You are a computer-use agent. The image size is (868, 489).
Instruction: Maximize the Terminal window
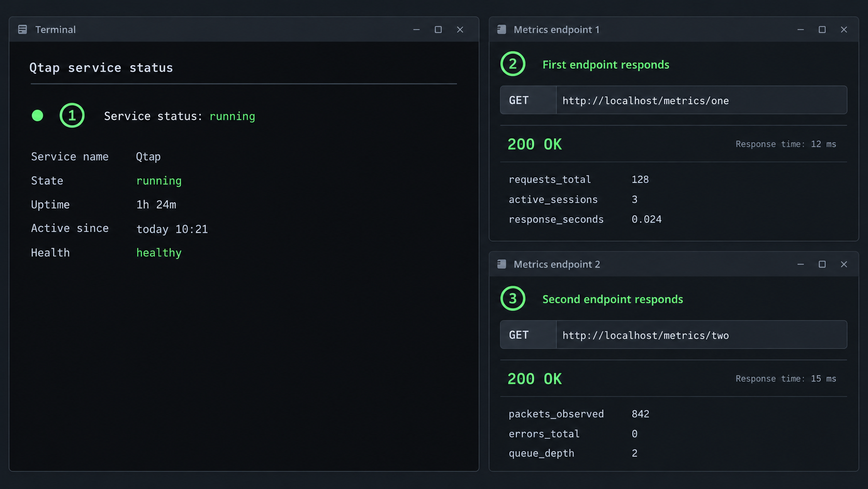438,30
